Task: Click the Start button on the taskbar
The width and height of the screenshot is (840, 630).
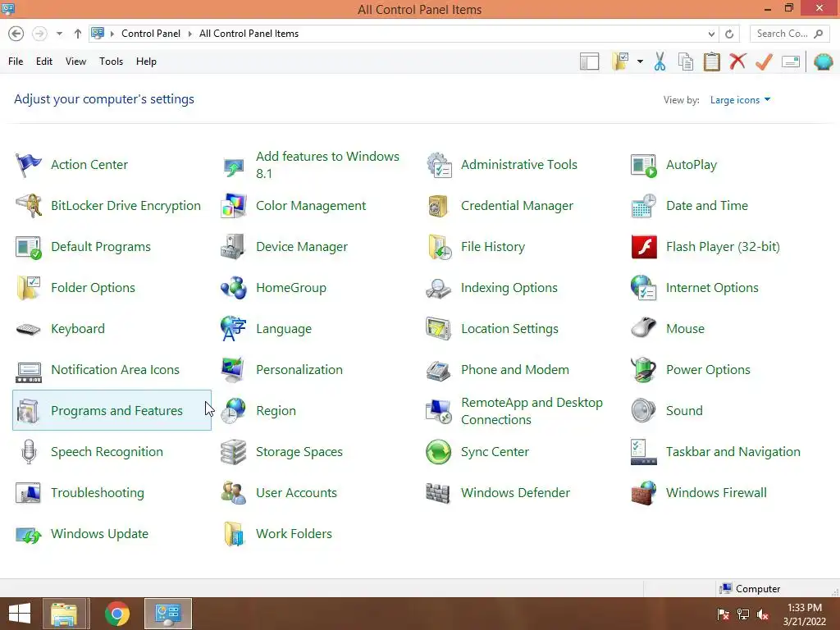Action: pyautogui.click(x=20, y=614)
